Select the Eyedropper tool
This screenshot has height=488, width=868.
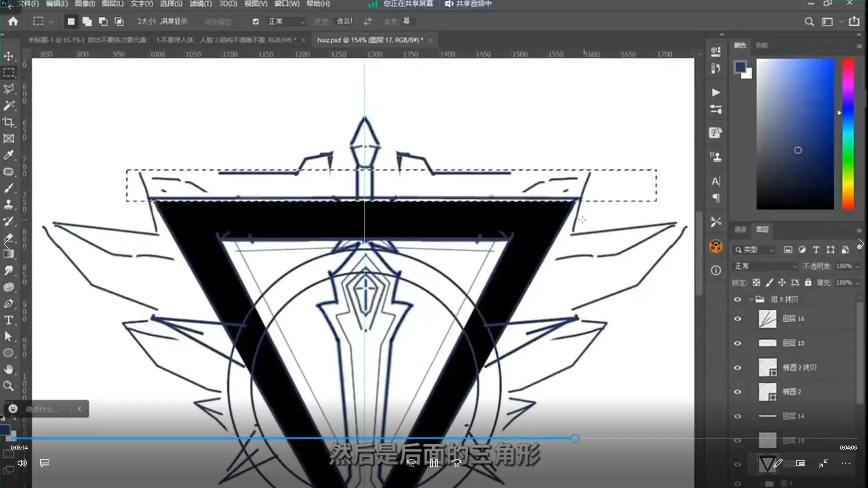pos(9,155)
